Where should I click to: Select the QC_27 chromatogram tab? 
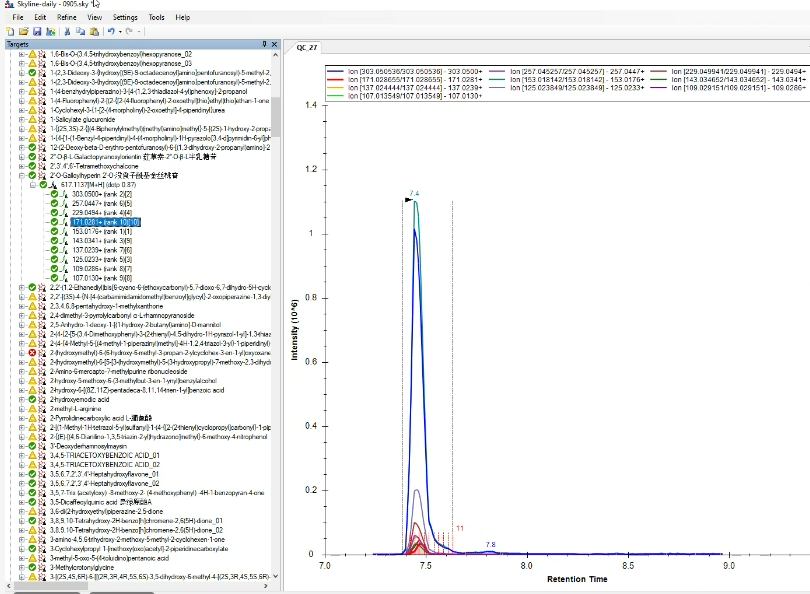tap(306, 47)
